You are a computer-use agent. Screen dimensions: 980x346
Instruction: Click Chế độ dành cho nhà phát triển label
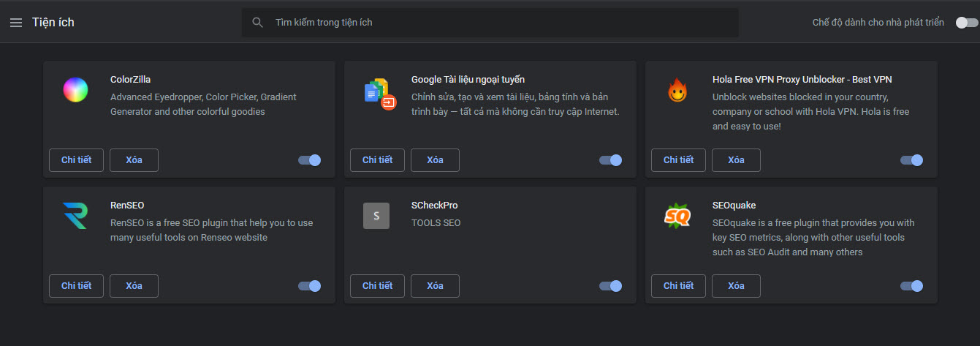[878, 23]
